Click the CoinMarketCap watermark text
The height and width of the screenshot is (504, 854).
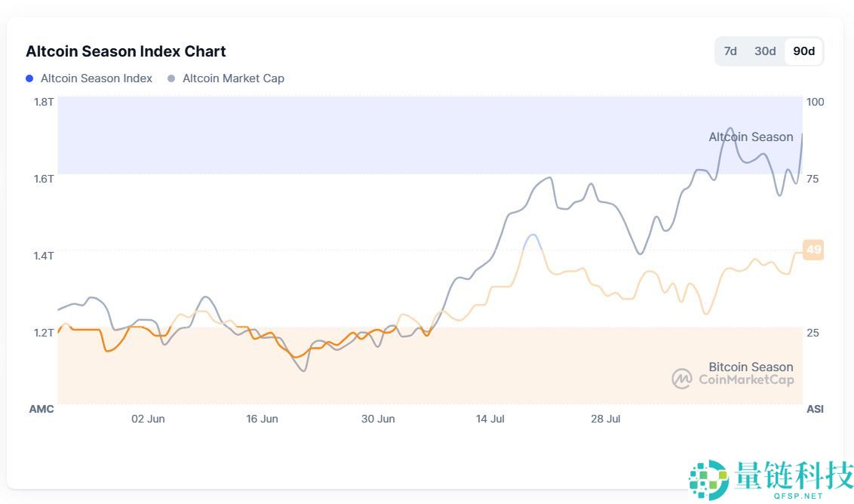[x=746, y=380]
